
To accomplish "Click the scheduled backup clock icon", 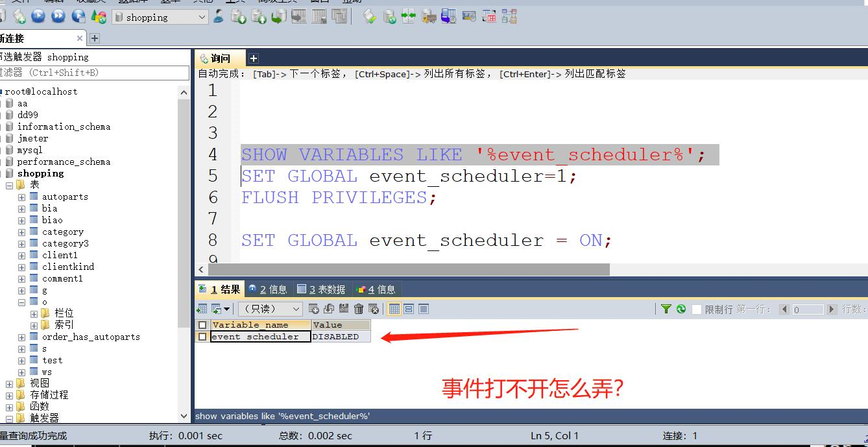I will pyautogui.click(x=448, y=17).
